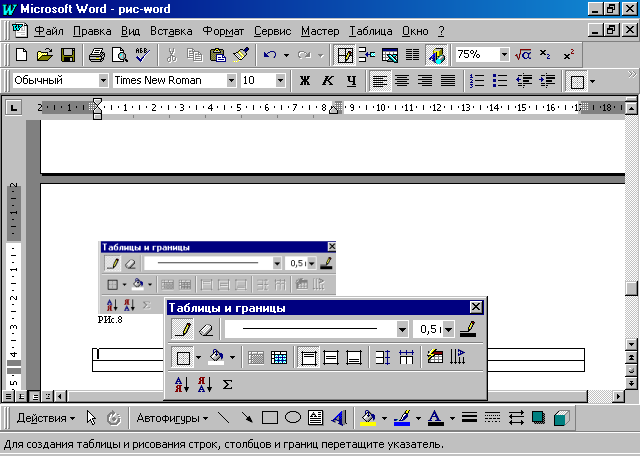This screenshot has height=456, width=640.
Task: Decrease paragraph indent
Action: click(x=524, y=80)
